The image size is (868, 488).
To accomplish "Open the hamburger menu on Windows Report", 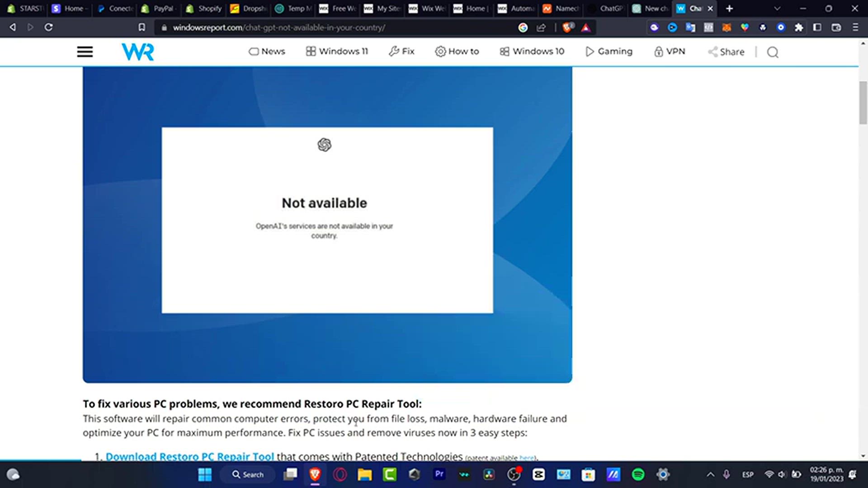I will [85, 52].
